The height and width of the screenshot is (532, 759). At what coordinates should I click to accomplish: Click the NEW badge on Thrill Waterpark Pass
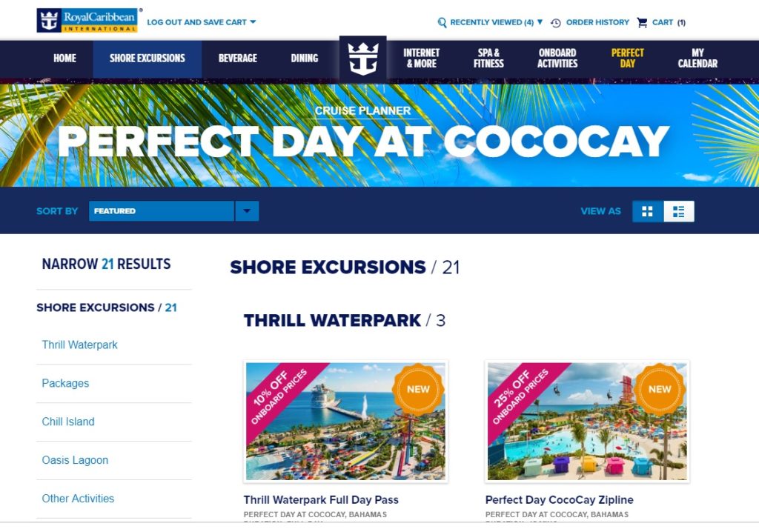[x=418, y=389]
